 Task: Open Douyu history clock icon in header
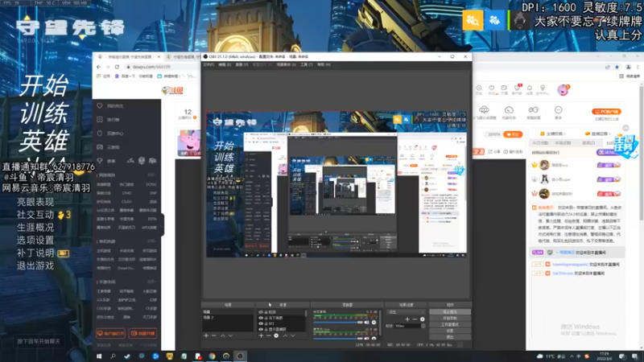[x=479, y=88]
